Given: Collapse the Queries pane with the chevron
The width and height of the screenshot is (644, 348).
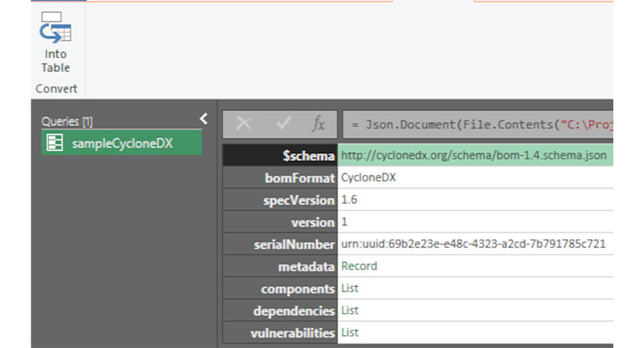Looking at the screenshot, I should pos(203,119).
